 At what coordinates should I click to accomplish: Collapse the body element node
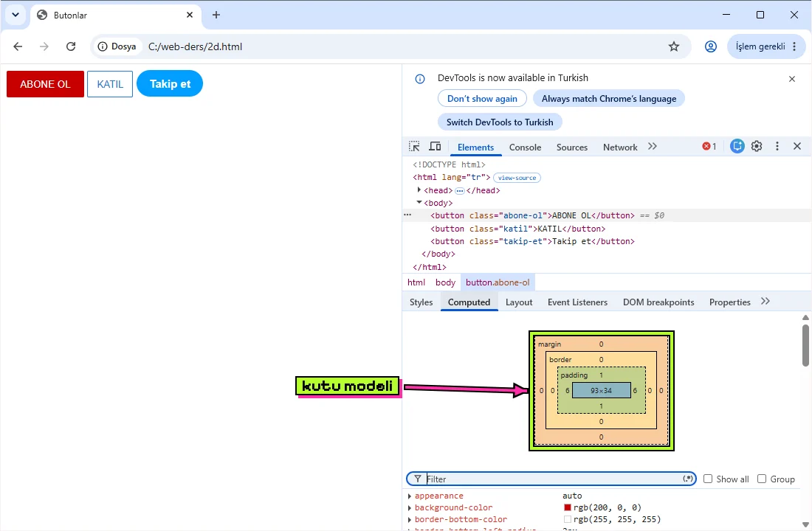[419, 202]
